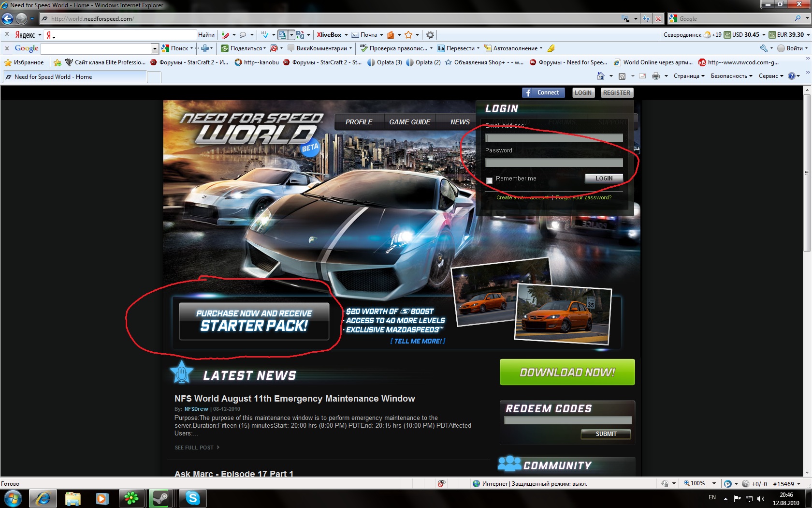The width and height of the screenshot is (812, 508).
Task: Expand the Страница menu dropdown
Action: tap(689, 76)
